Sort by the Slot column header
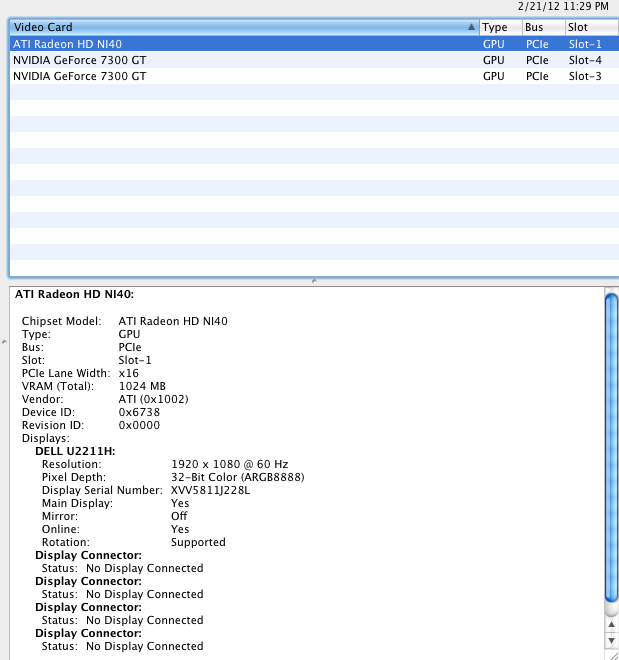Image resolution: width=619 pixels, height=660 pixels. [x=592, y=27]
